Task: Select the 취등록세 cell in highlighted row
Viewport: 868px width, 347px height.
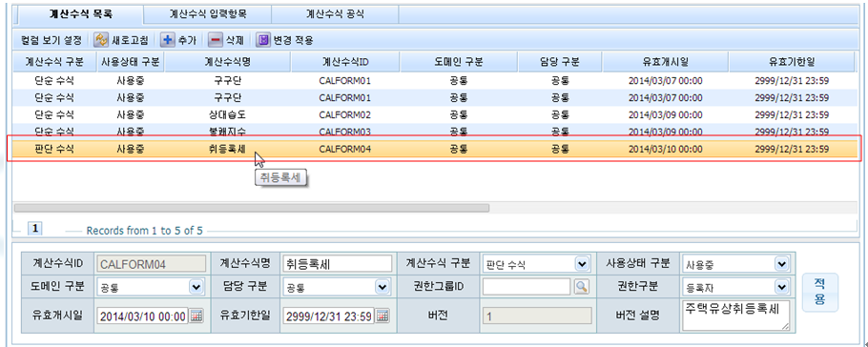Action: (x=228, y=149)
